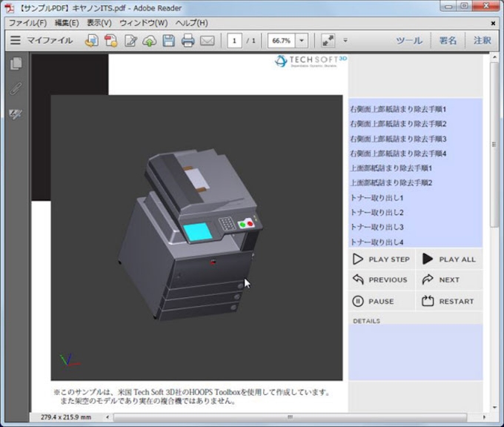
Task: Click the horizontal scrollbar at bottom
Action: pyautogui.click(x=290, y=417)
